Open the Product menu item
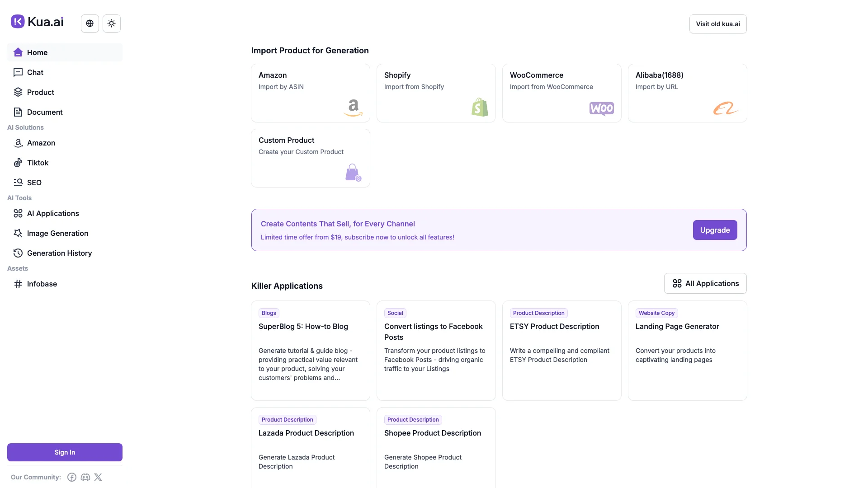 [65, 92]
